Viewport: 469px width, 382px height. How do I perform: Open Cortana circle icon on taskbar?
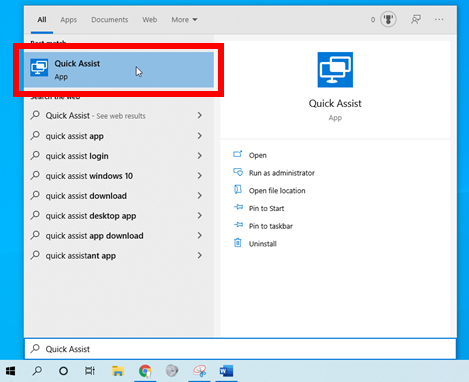(63, 371)
